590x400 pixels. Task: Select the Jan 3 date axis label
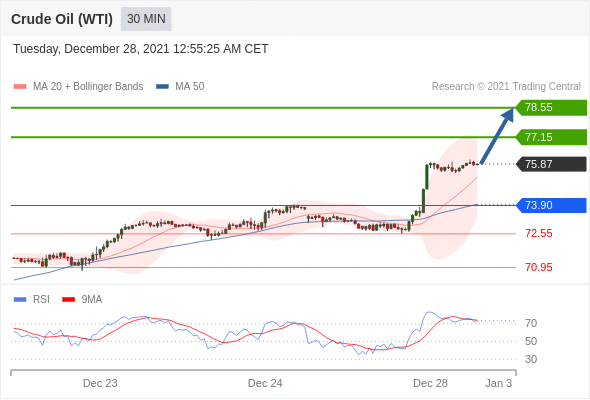499,383
